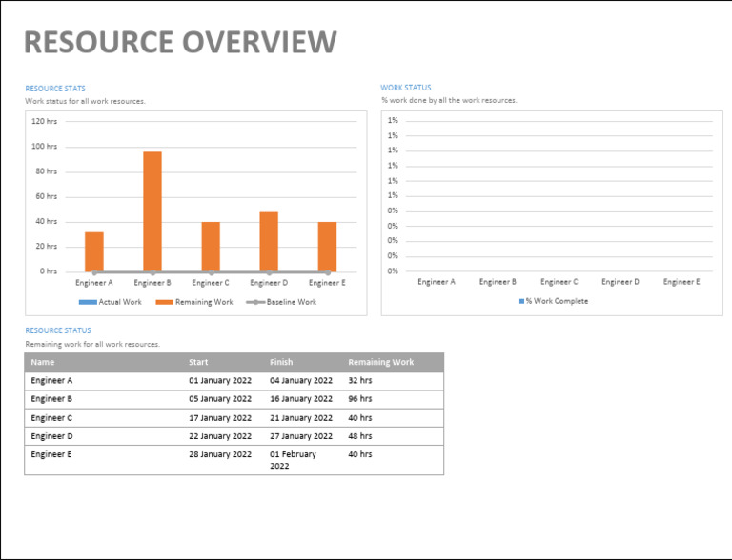Click Engineer C label in Work Status chart

coord(559,282)
